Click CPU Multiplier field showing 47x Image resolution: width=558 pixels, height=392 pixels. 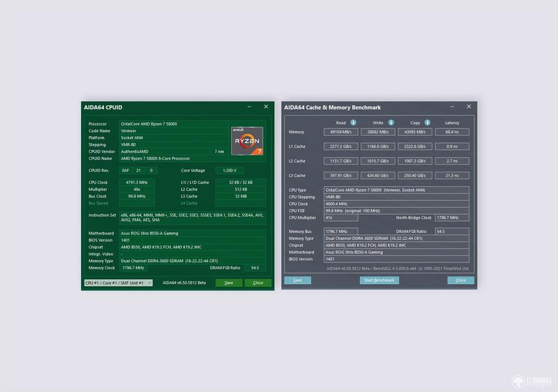[340, 218]
